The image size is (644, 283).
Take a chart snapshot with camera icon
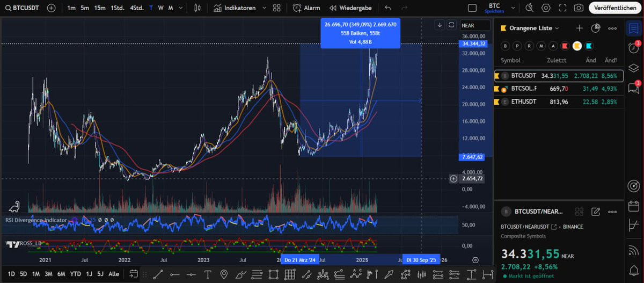point(579,8)
